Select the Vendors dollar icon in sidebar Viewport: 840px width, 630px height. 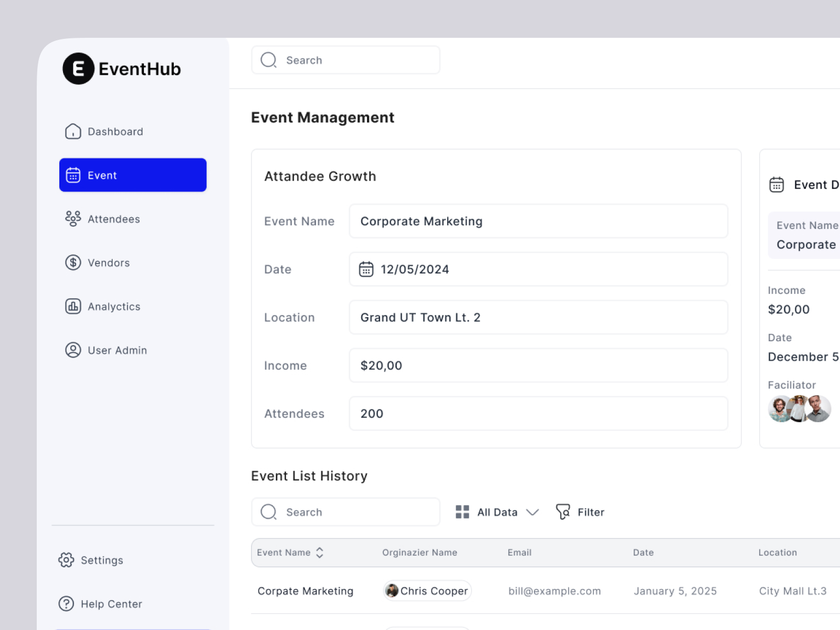[73, 262]
